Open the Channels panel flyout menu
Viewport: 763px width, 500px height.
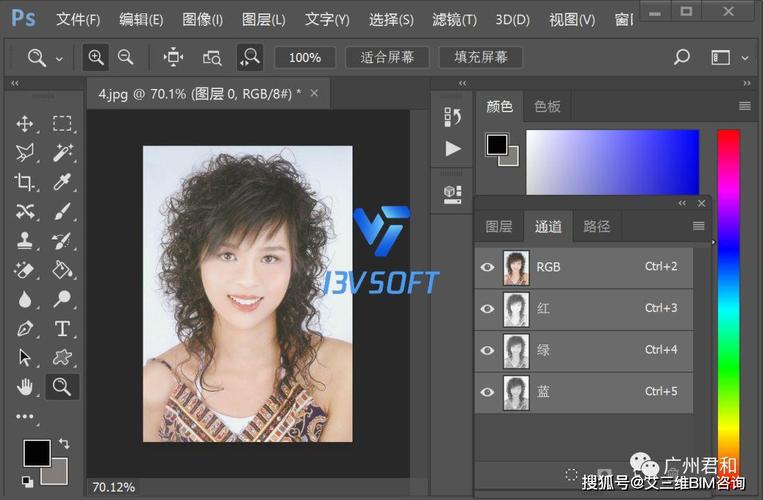tap(698, 226)
